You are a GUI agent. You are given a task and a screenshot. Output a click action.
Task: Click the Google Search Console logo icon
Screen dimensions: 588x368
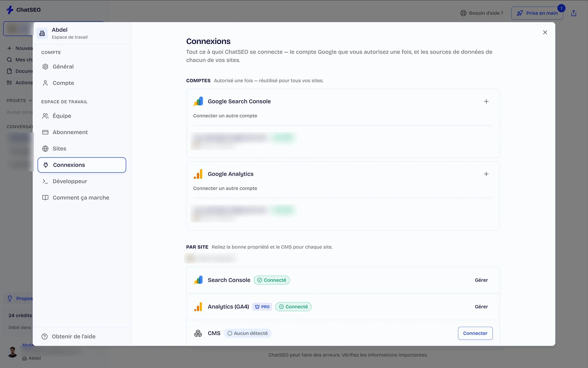[x=198, y=101]
